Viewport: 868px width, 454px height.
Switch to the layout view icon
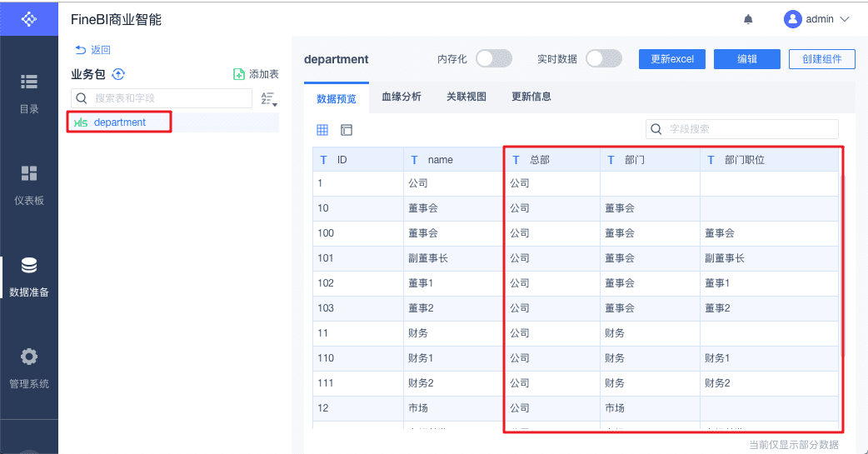tap(347, 130)
